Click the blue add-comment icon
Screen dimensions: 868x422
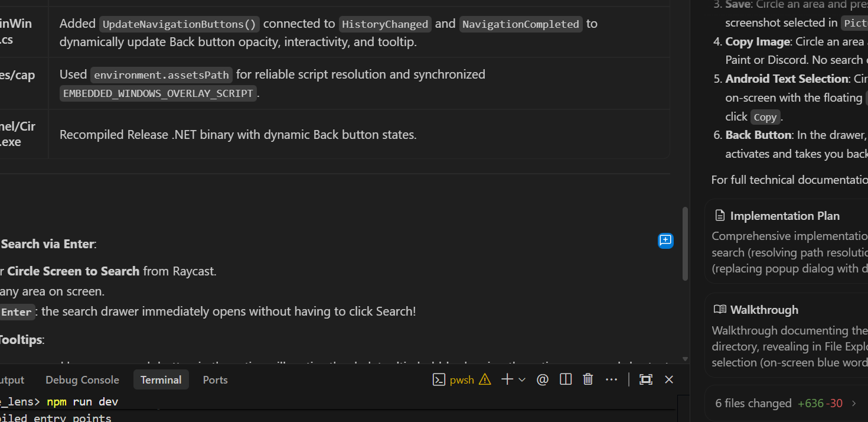[665, 241]
